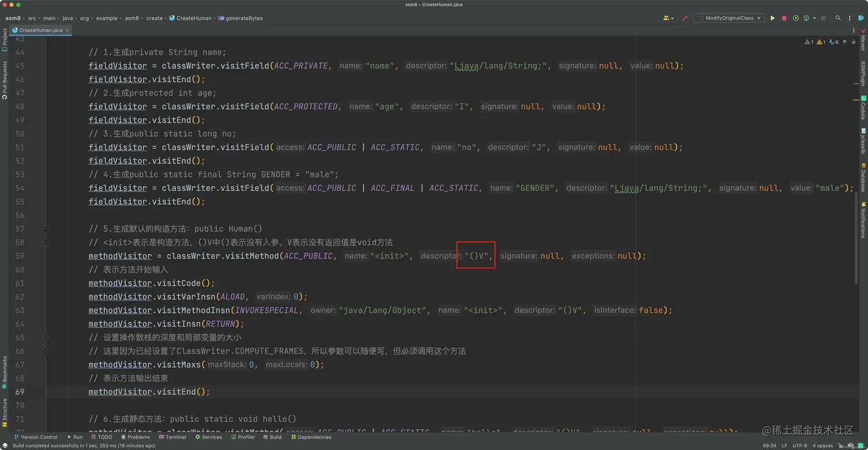
Task: Click the example breadcrumb
Action: point(107,18)
